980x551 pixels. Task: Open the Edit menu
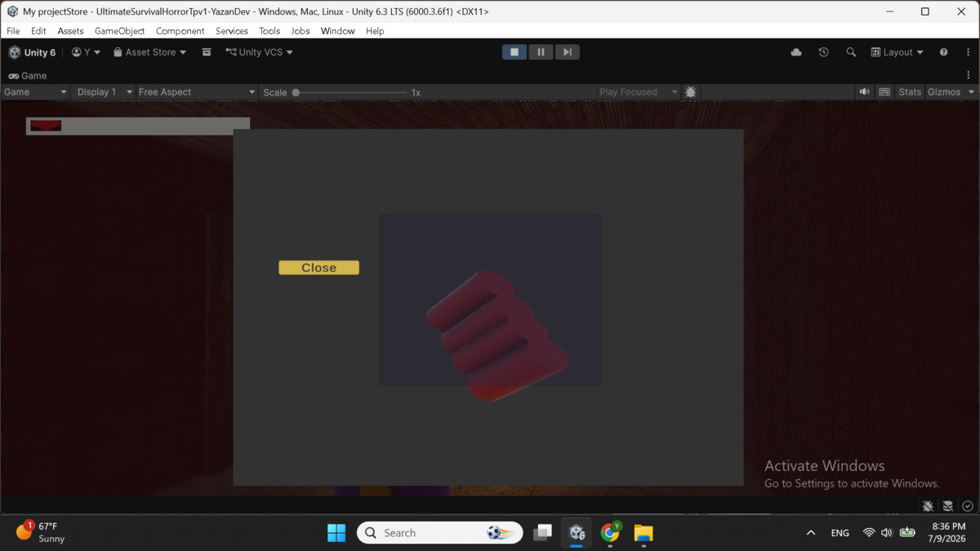coord(38,31)
